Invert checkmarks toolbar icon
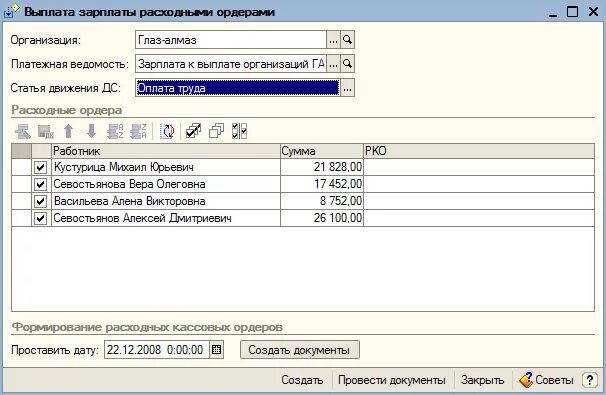The image size is (606, 395). click(x=239, y=131)
